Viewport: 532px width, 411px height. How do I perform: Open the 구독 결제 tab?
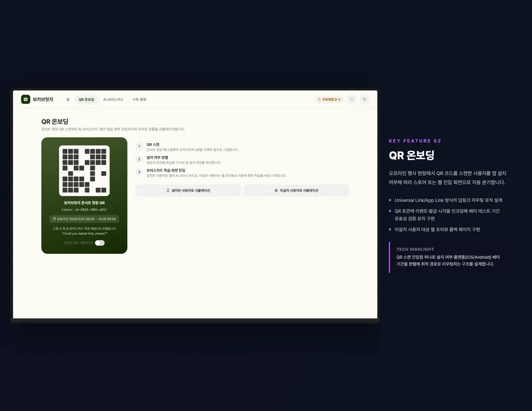pyautogui.click(x=139, y=99)
